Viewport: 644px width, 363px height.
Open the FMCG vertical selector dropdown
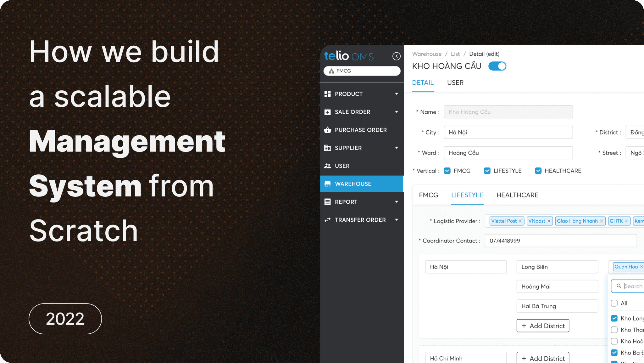tap(362, 71)
